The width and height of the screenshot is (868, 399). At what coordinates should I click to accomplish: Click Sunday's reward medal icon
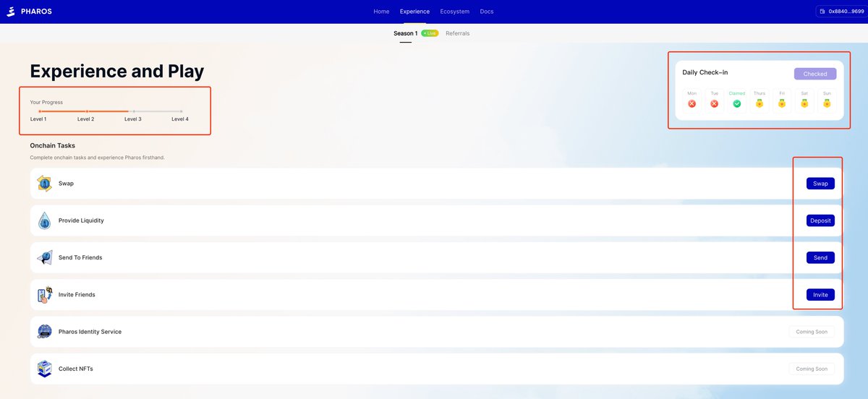point(827,103)
